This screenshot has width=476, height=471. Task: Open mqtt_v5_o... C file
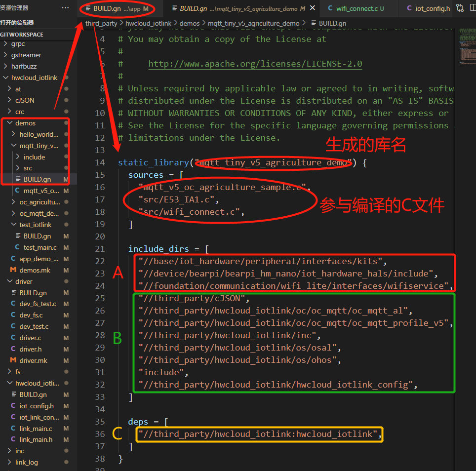[x=38, y=191]
